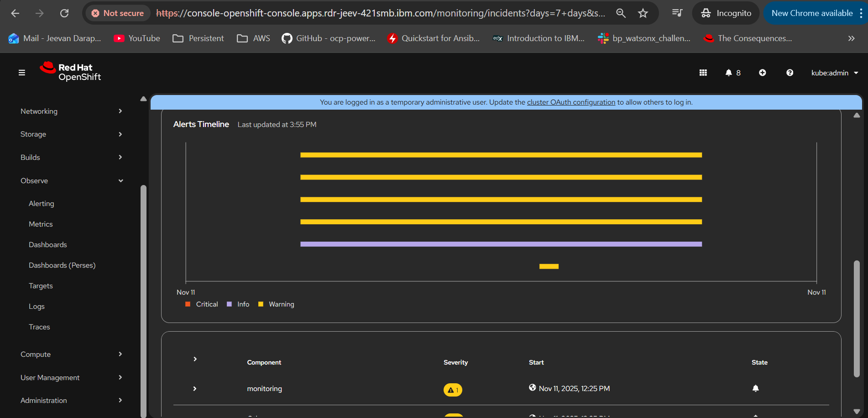Bookmark this page with the star icon
The height and width of the screenshot is (418, 868).
click(x=643, y=13)
